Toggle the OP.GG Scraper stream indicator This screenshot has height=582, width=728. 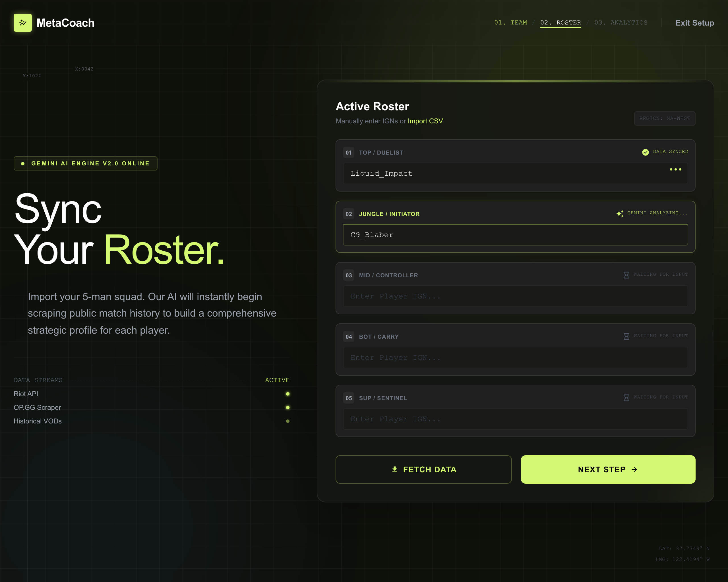coord(288,408)
